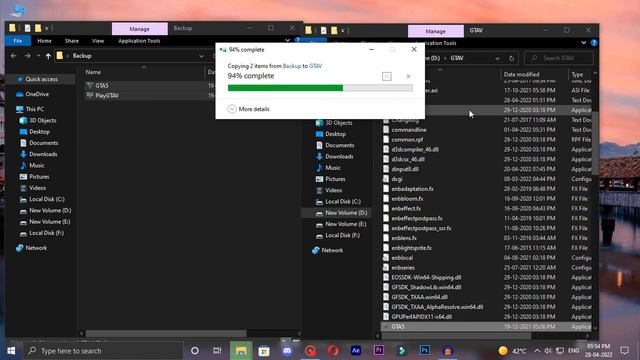Launch After Effects from taskbar
The image size is (640, 360).
coord(356,351)
